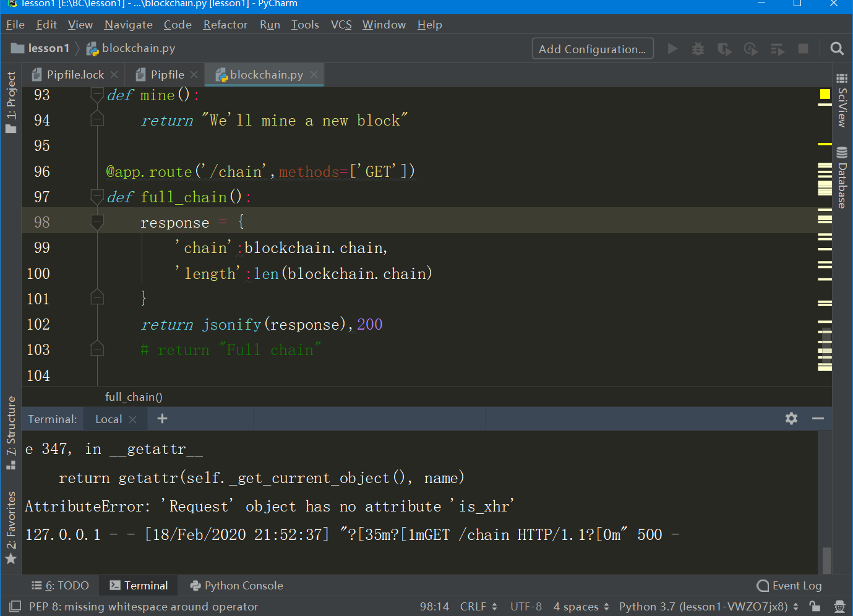Open the Event Log

coord(789,586)
